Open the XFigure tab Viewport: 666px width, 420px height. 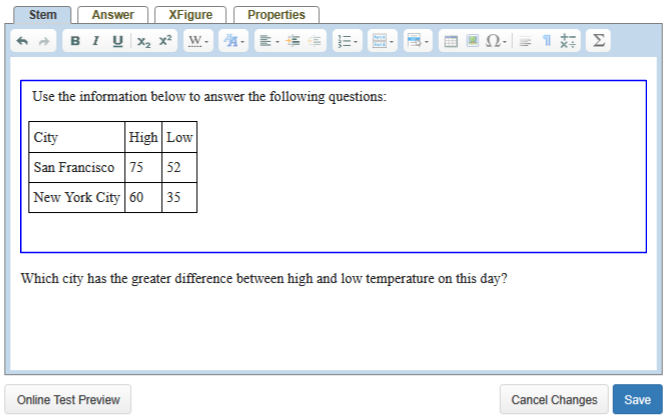(190, 15)
